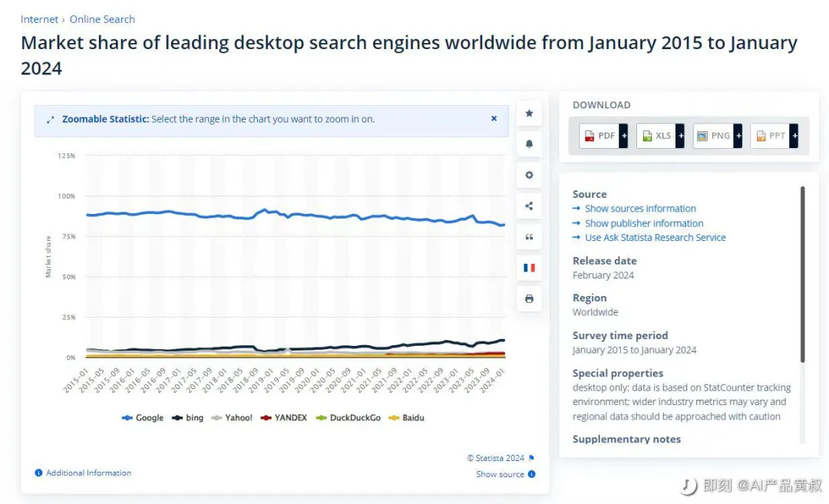Open Additional Information link
The width and height of the screenshot is (829, 504).
click(88, 473)
